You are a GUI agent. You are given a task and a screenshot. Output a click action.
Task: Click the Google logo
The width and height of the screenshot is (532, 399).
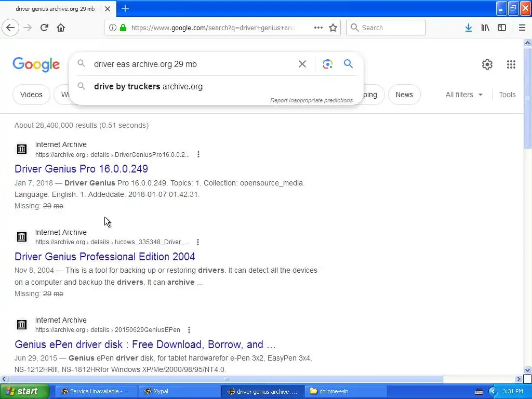tap(36, 64)
